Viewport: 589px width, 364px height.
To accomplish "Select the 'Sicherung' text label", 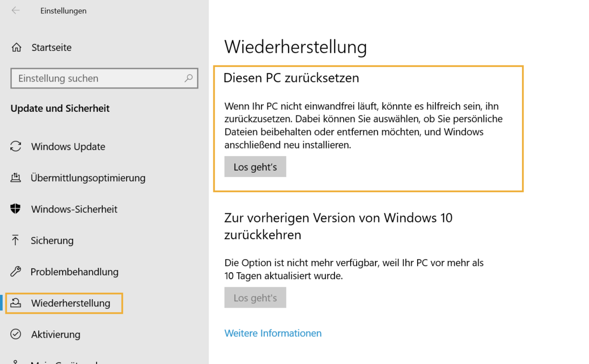I will (52, 240).
